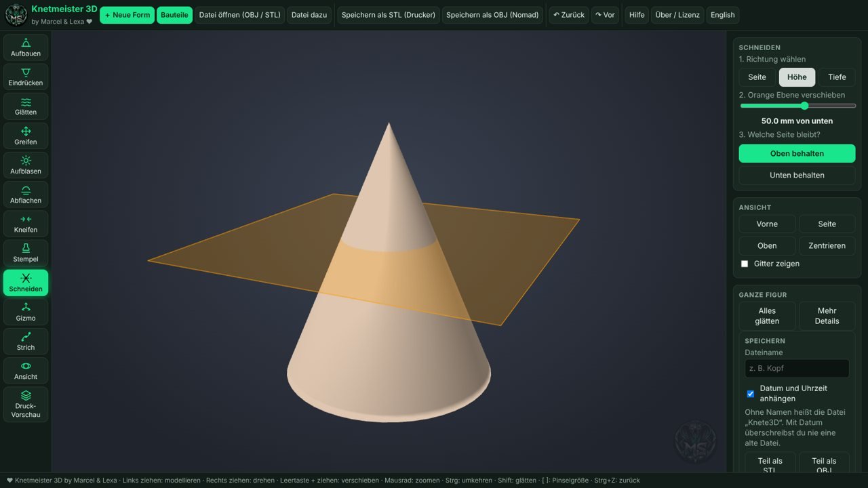Select the Eindrücken tool

tap(26, 77)
